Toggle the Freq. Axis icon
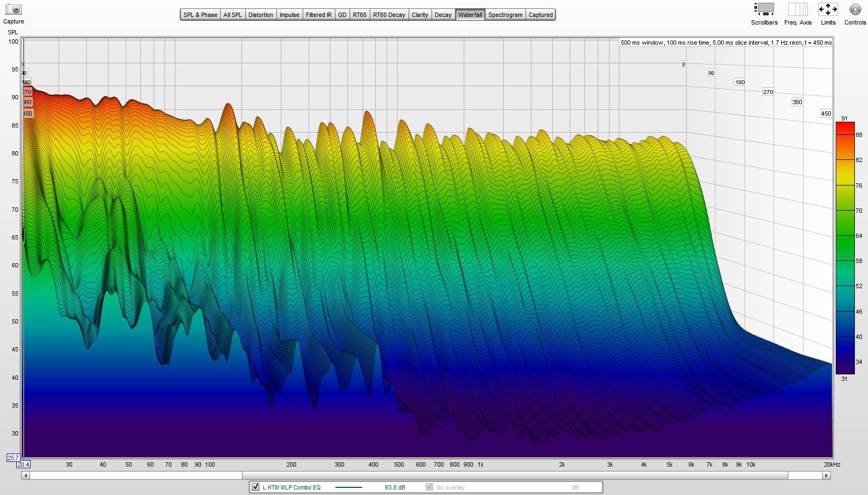 pos(798,9)
